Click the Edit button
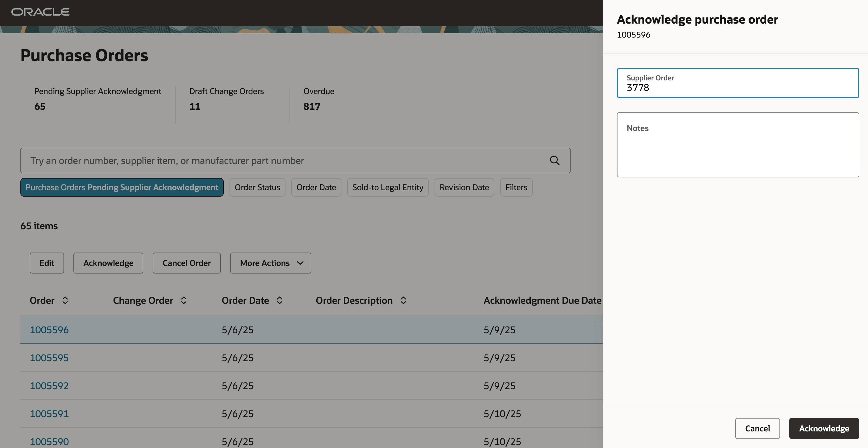Screen dimensions: 868x448 point(47,263)
